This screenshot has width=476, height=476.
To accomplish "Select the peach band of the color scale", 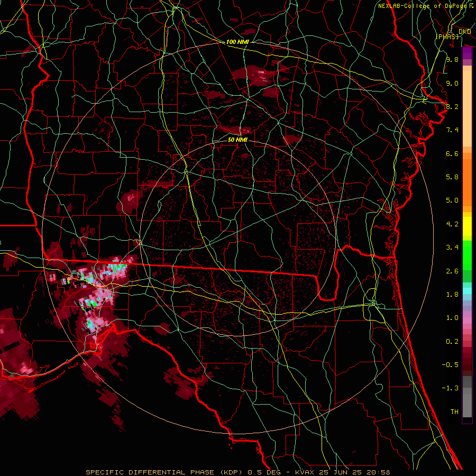I will 467,106.
